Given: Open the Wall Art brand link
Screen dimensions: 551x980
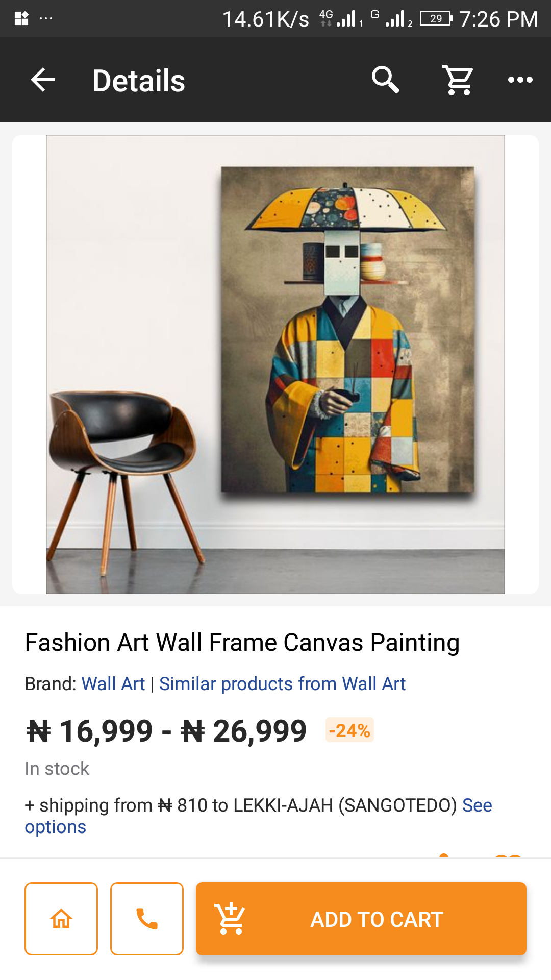Looking at the screenshot, I should click(113, 684).
